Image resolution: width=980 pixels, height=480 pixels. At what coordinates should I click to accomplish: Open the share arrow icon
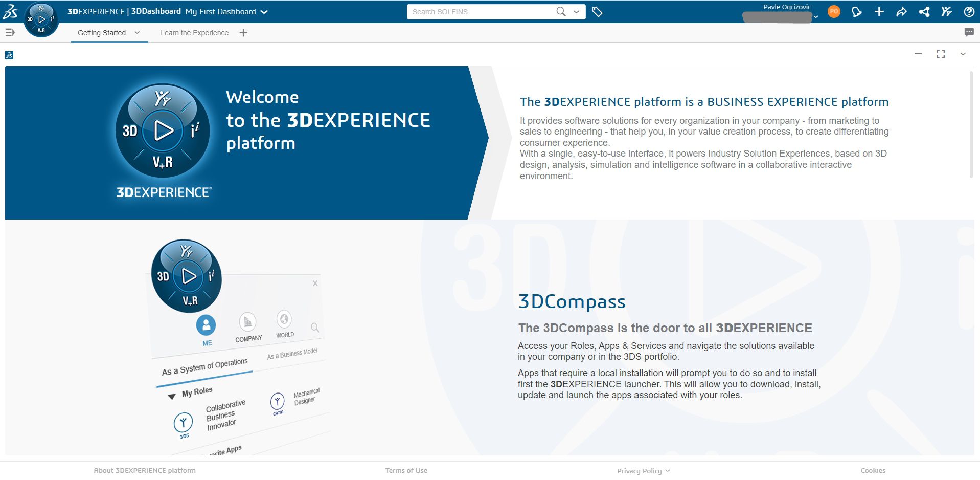click(x=902, y=11)
